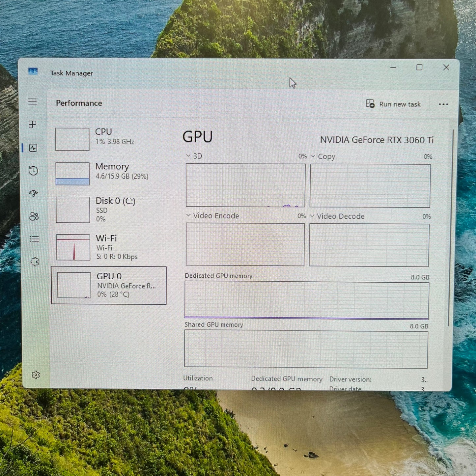Minimize the Task Manager window
476x476 pixels.
(x=393, y=68)
